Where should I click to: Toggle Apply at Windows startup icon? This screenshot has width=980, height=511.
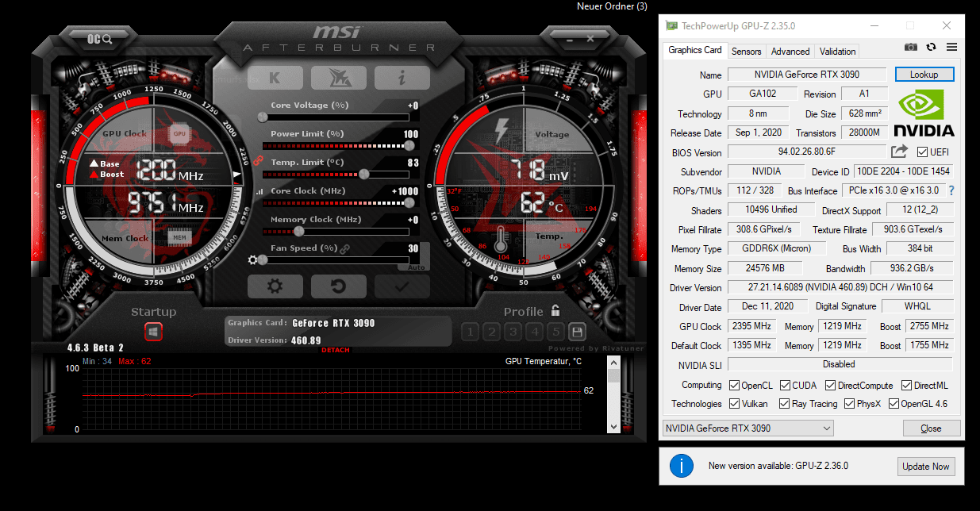(153, 332)
